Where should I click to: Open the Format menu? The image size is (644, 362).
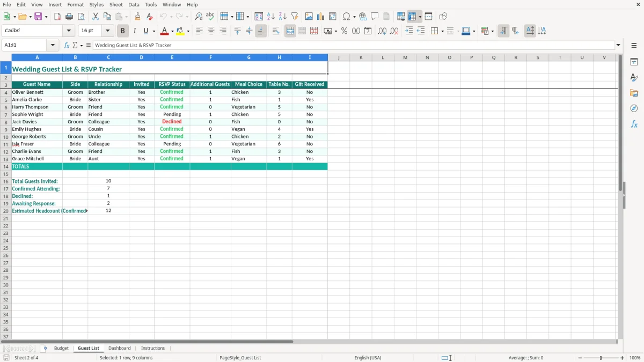pyautogui.click(x=76, y=4)
